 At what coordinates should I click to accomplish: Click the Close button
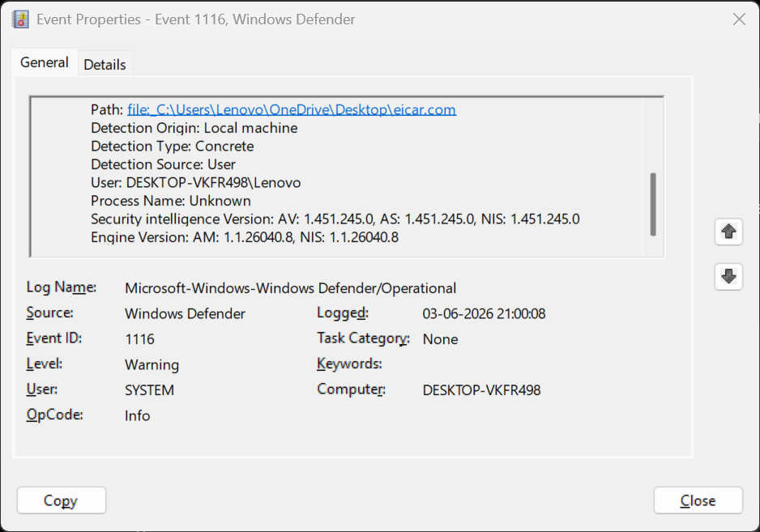click(x=698, y=500)
